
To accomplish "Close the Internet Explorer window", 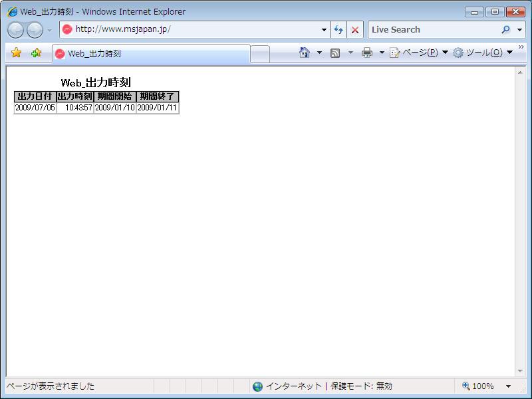I will tap(516, 12).
